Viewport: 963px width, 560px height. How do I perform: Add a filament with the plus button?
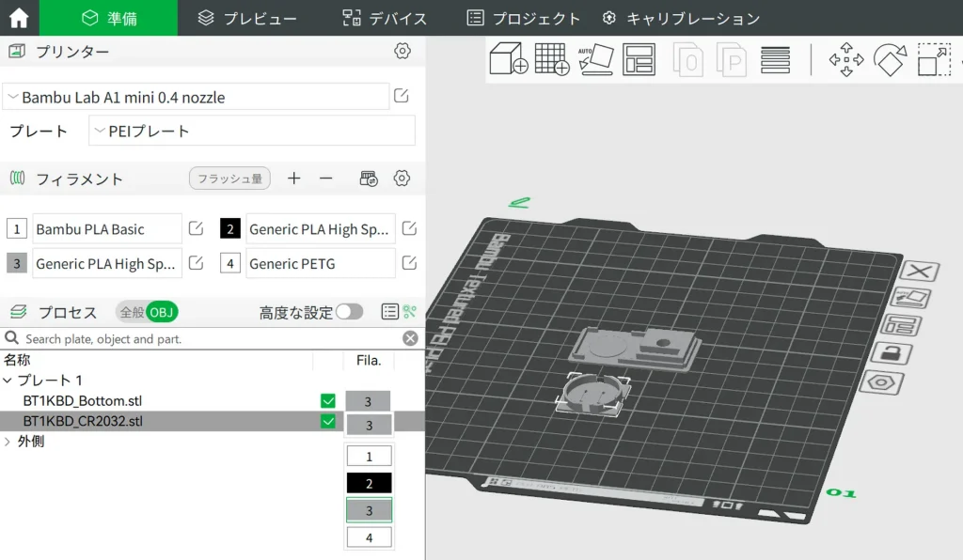[x=294, y=179]
